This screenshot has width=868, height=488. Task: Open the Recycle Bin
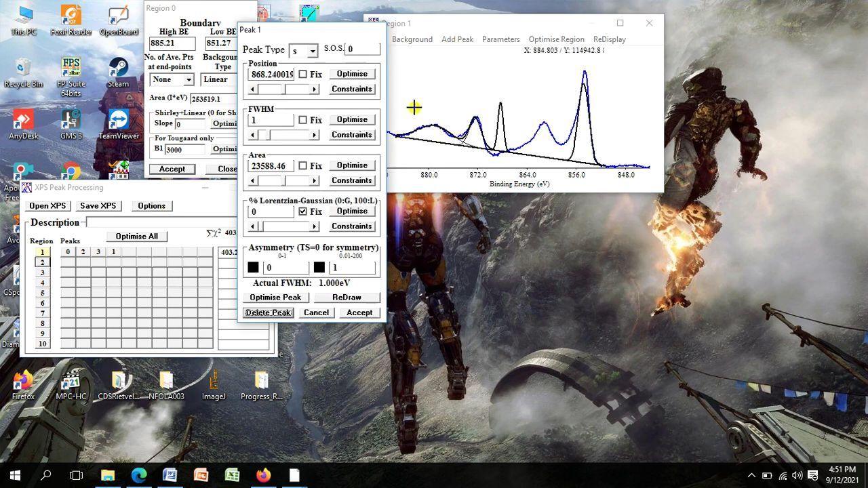pos(24,73)
